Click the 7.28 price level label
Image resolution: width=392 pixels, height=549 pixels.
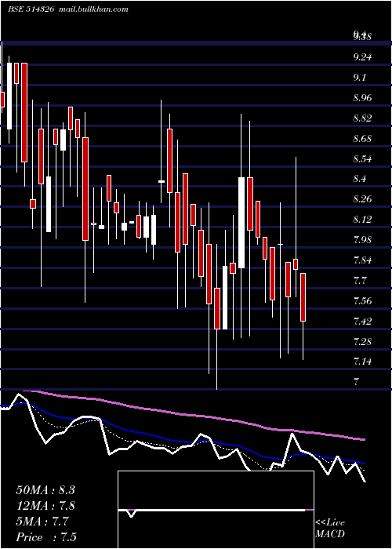pos(362,341)
